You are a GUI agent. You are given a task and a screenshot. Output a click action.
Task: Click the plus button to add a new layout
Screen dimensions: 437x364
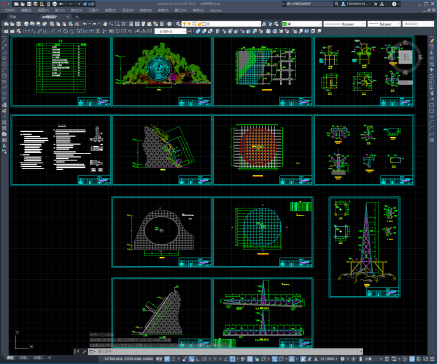[49, 358]
